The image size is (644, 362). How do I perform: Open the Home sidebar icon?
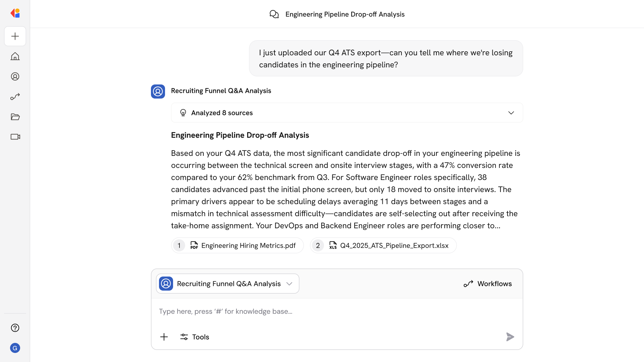(15, 56)
